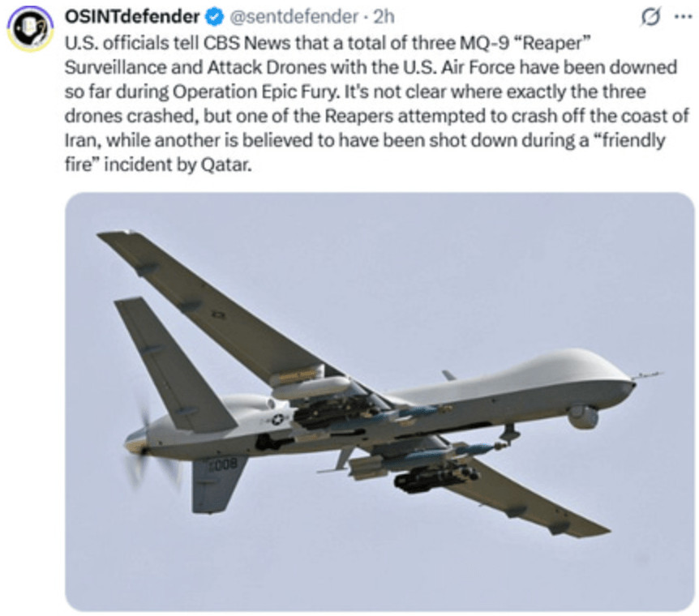
Task: Click the 2h post timestamp
Action: click(x=384, y=17)
